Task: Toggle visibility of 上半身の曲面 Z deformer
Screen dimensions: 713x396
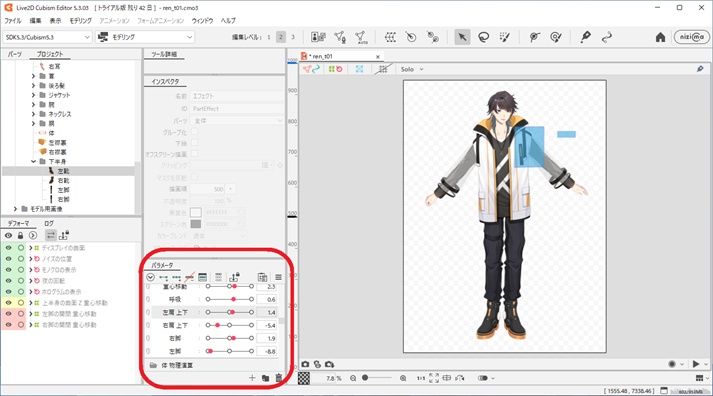Action: coord(9,302)
